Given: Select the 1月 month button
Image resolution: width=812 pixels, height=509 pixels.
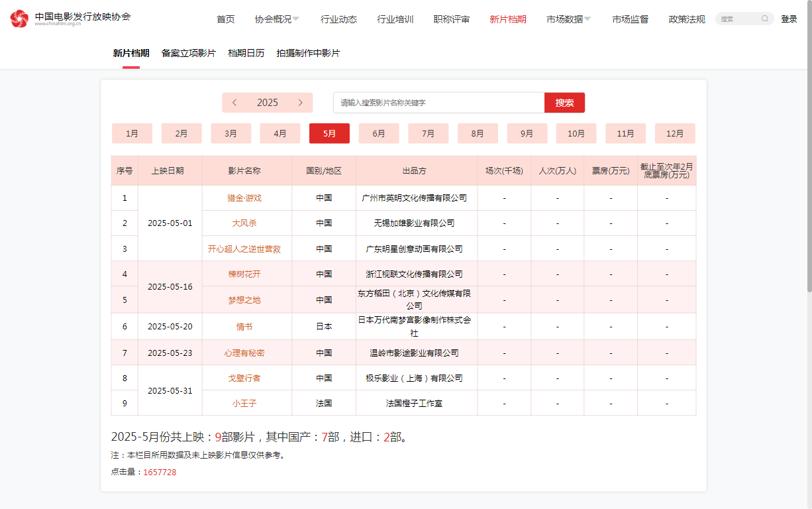Looking at the screenshot, I should coord(132,133).
